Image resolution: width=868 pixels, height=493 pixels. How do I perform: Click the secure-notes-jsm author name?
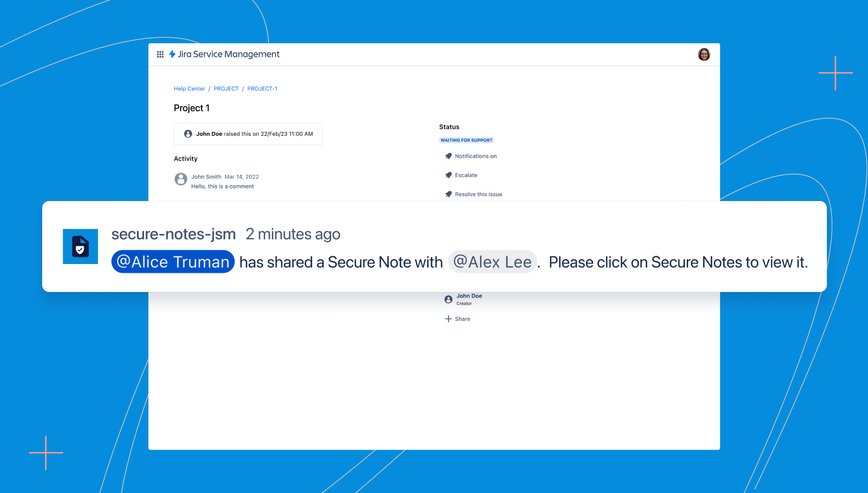point(174,234)
